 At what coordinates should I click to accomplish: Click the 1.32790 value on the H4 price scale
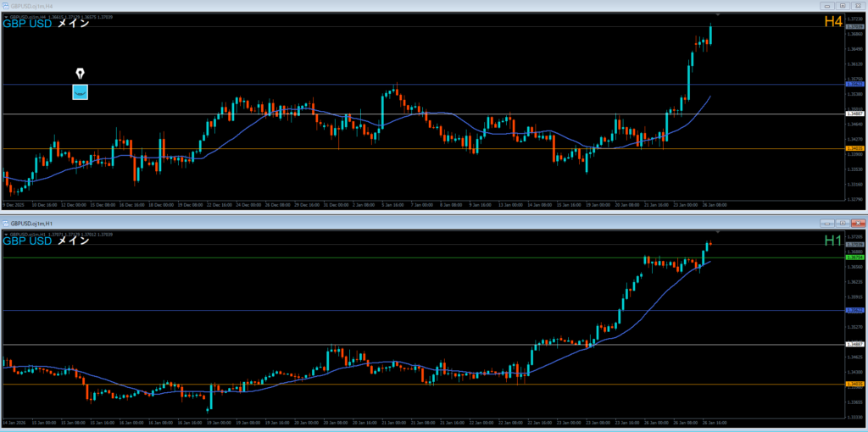coord(856,199)
